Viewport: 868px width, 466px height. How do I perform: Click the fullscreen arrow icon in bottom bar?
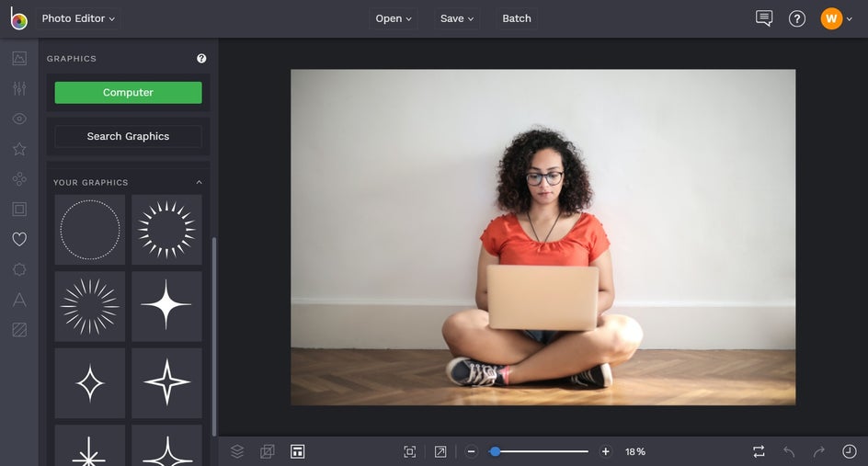[440, 451]
